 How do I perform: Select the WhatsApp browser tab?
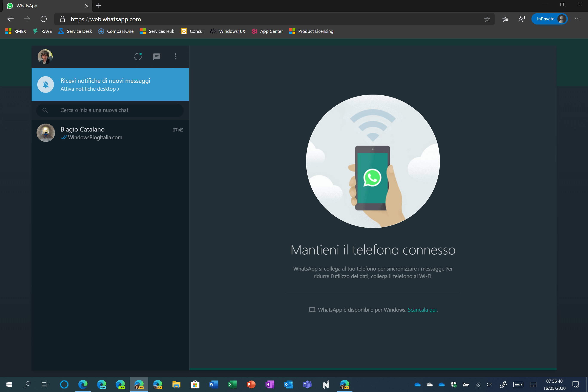(47, 6)
